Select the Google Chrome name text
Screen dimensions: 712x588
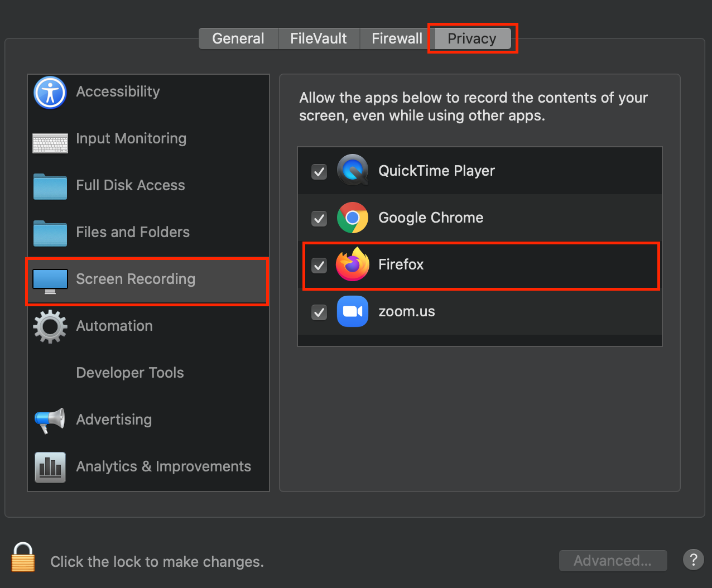[x=431, y=218]
